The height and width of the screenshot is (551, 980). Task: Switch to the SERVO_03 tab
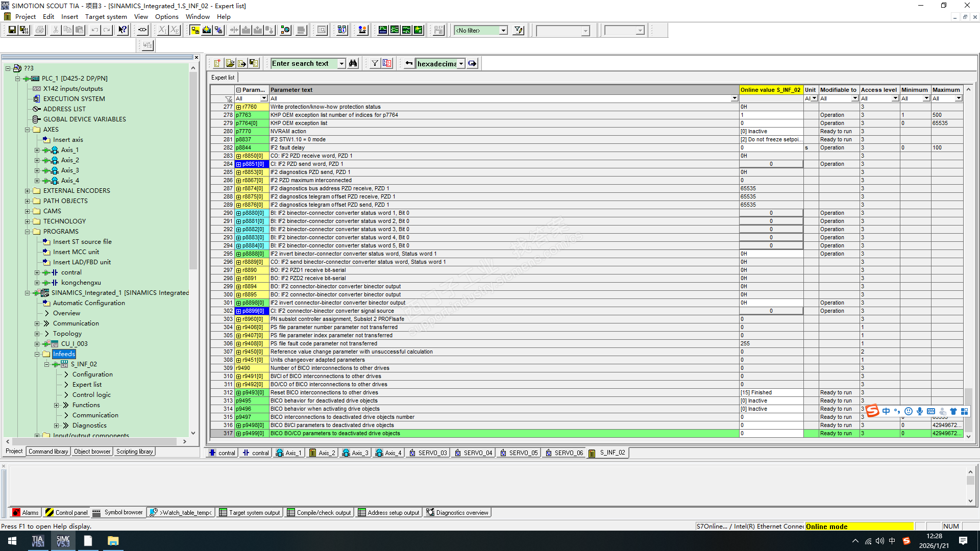click(428, 453)
